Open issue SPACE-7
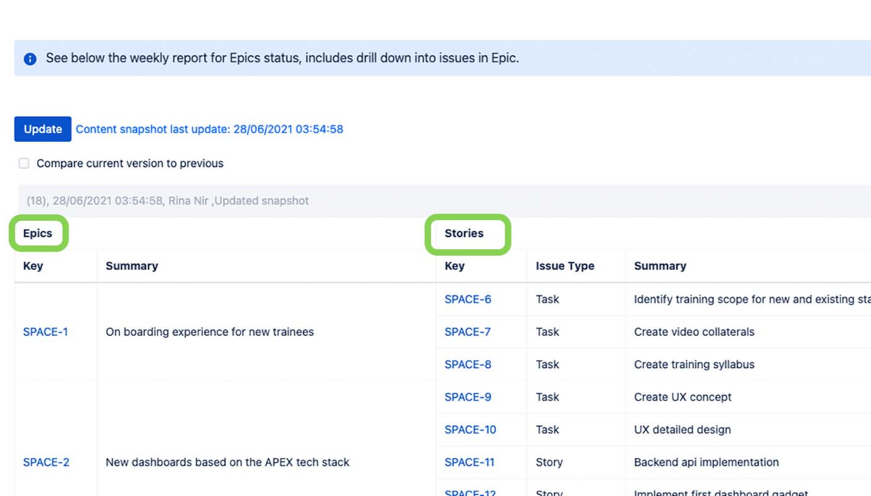The height and width of the screenshot is (496, 871). tap(467, 332)
